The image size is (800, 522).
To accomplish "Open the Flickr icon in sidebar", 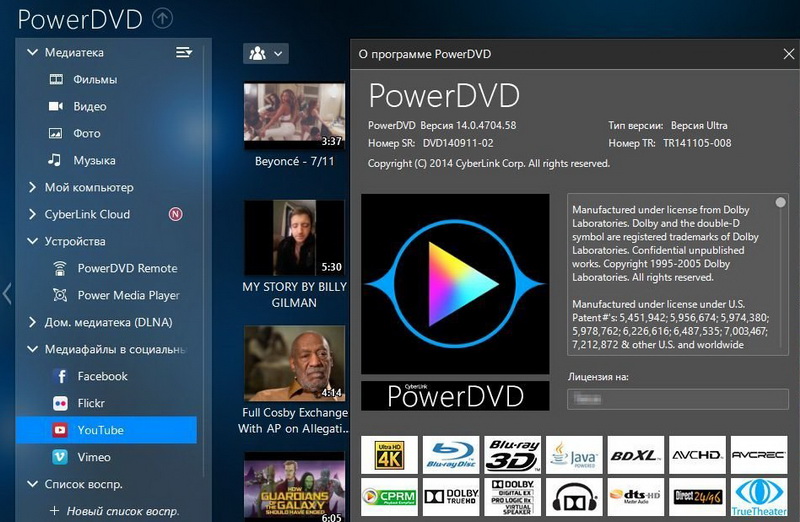I will (60, 403).
